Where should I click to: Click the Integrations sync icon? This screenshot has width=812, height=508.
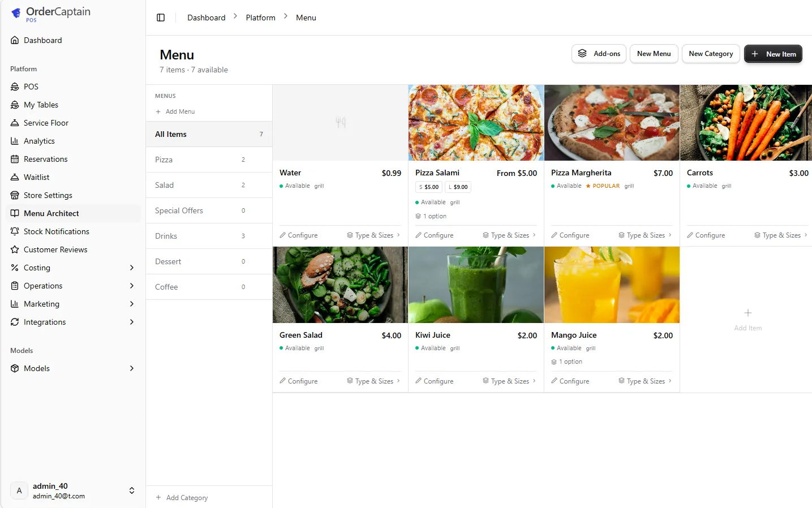(x=15, y=322)
